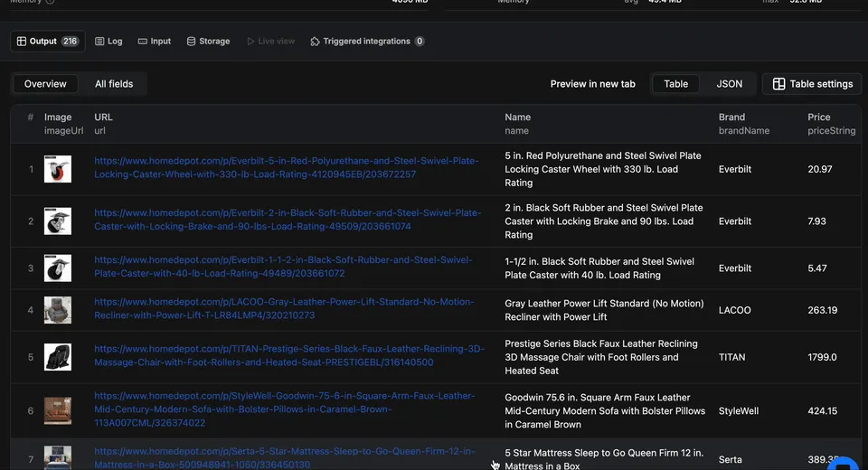The width and height of the screenshot is (868, 470).
Task: Click Preview in new tab
Action: click(592, 84)
